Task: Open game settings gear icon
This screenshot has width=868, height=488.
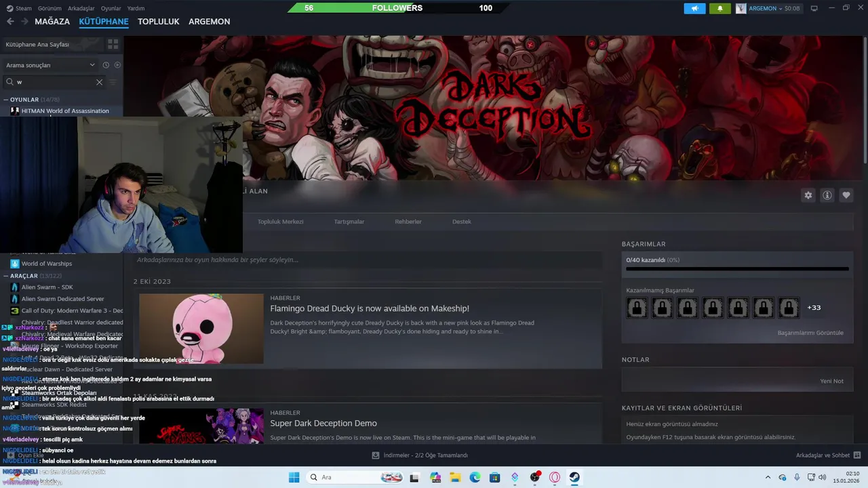Action: click(808, 195)
